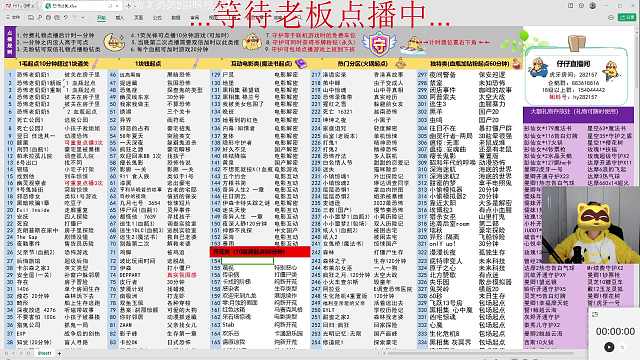
Task: Select cell 北方勇歌 at row 325
Action: [x=441, y=275]
